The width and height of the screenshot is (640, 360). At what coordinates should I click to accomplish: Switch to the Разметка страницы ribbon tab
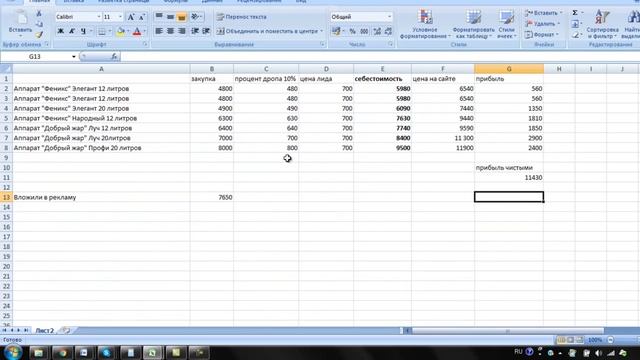tap(123, 2)
